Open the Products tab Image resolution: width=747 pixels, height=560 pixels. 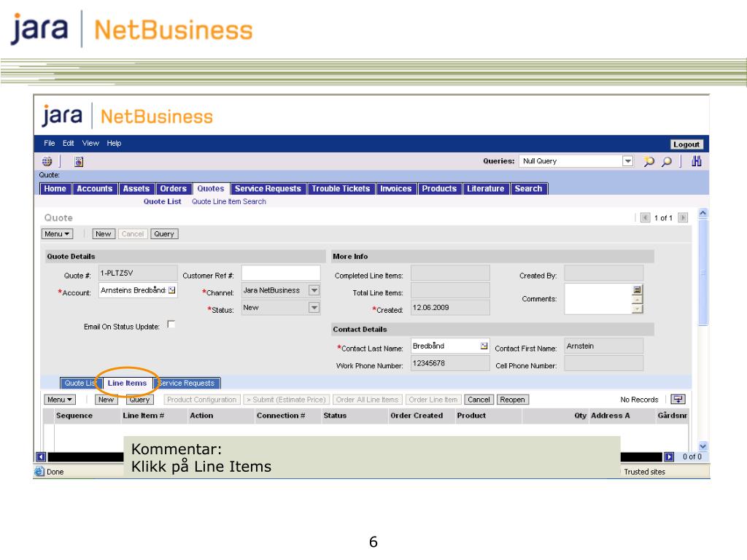[439, 189]
